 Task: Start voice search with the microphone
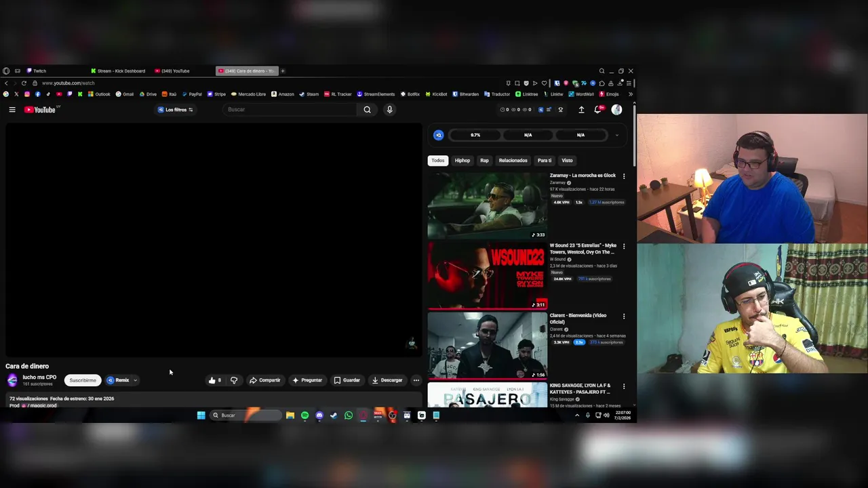[x=389, y=110]
